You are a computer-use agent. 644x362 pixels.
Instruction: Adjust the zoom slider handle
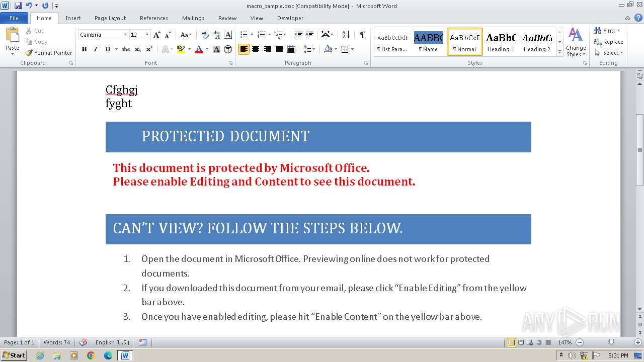click(x=611, y=342)
